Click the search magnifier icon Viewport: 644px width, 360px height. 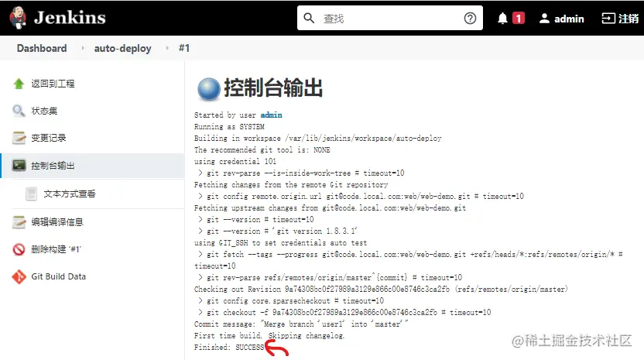coord(309,18)
